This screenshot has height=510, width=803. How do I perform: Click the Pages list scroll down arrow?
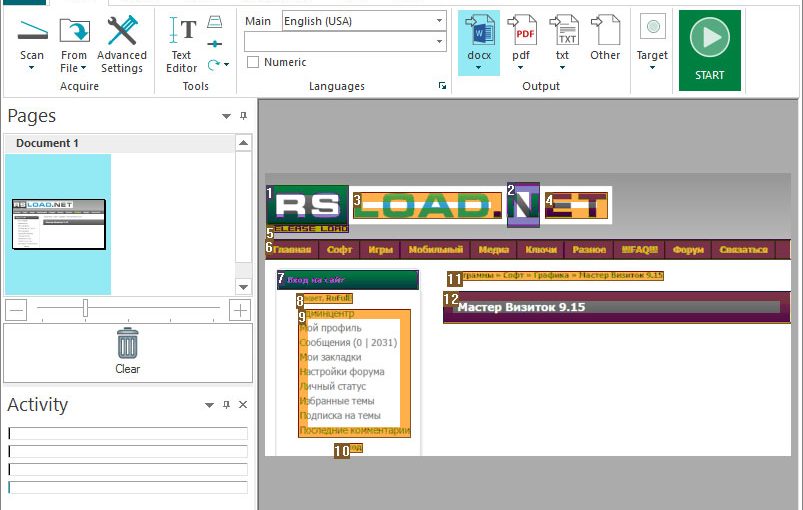coord(244,287)
